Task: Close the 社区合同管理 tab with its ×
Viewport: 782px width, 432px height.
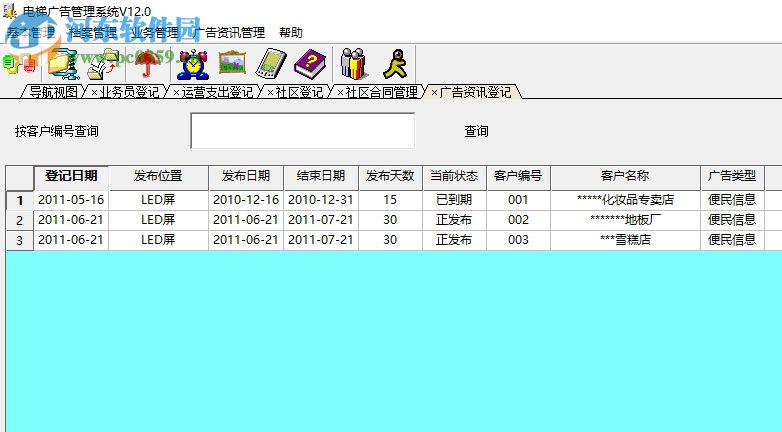Action: (340, 93)
